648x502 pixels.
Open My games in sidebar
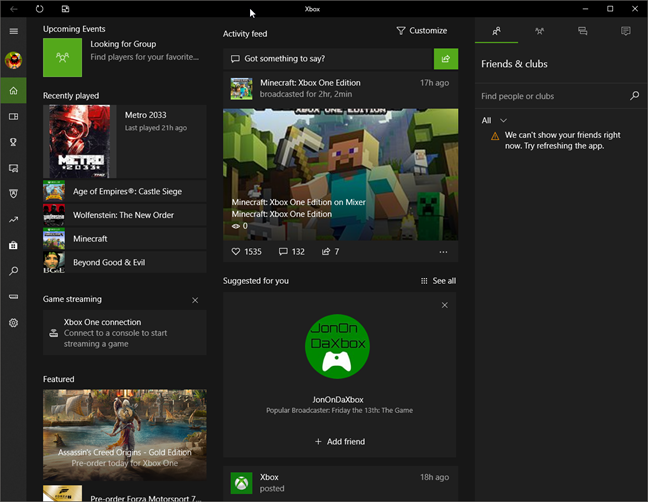pyautogui.click(x=14, y=117)
